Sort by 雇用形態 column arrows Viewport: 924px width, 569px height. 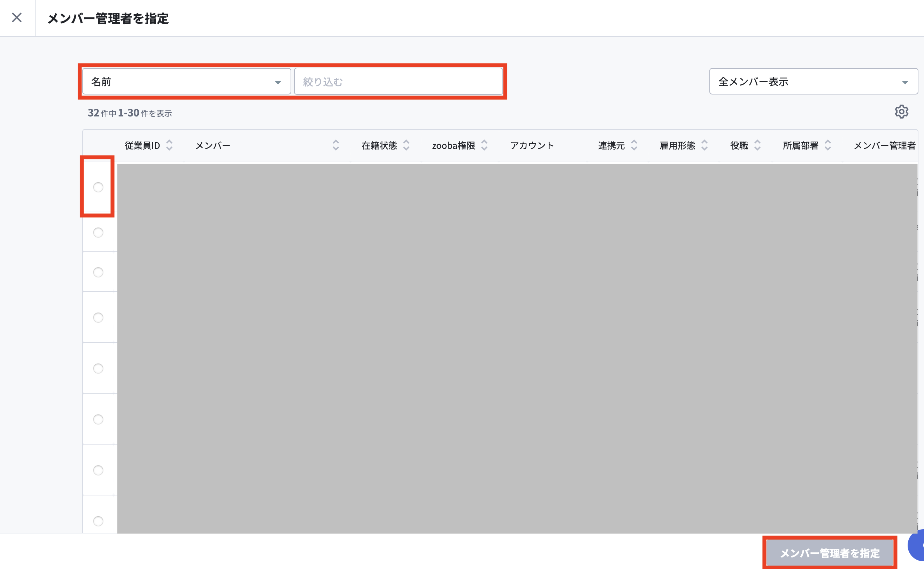704,145
